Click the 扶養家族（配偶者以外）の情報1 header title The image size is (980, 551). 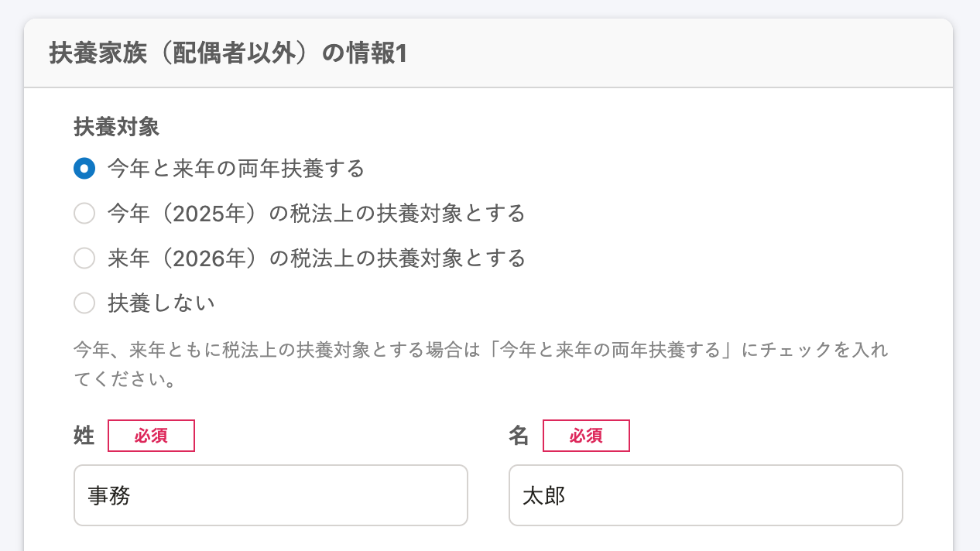[228, 54]
